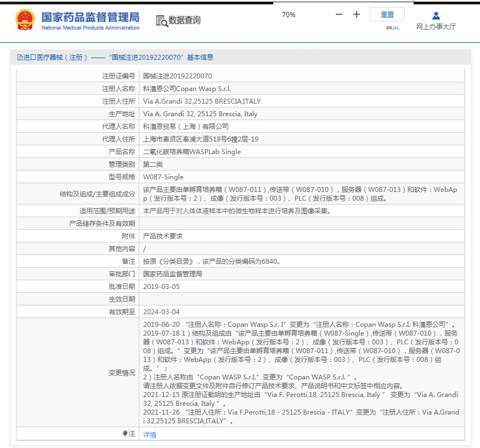This screenshot has height=448, width=480.
Task: Click the national emblem logo
Action: pos(25,20)
